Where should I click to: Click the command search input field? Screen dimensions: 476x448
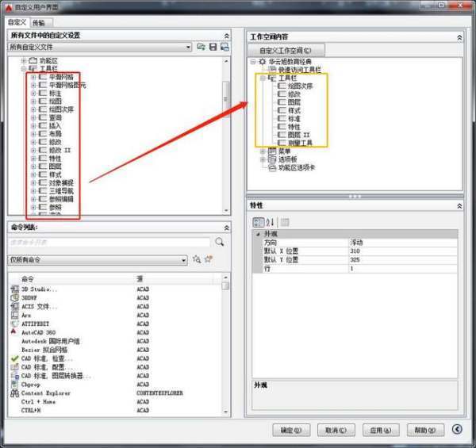(109, 242)
